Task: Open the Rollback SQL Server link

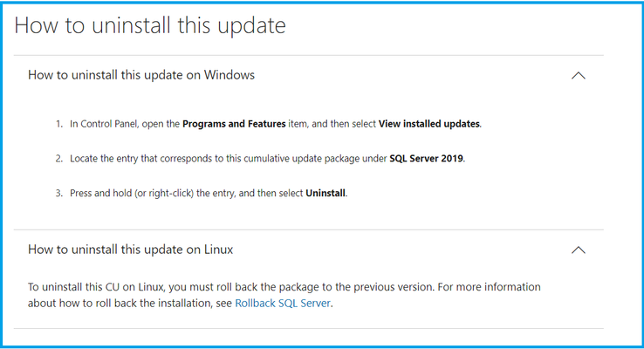Action: click(x=283, y=304)
